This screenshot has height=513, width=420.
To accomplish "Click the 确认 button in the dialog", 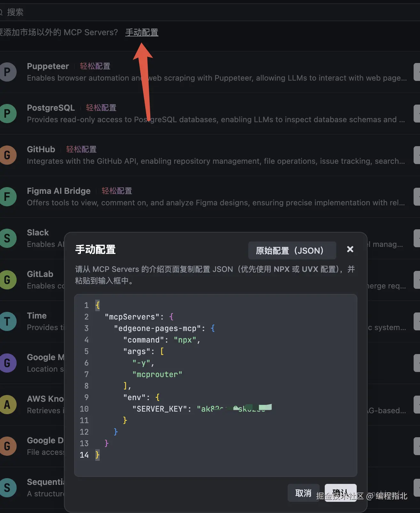I will [340, 493].
